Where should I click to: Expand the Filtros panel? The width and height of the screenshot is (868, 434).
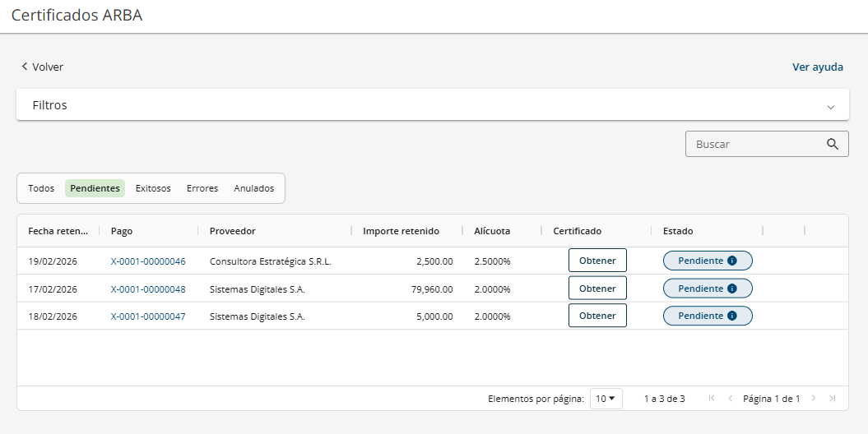[831, 106]
